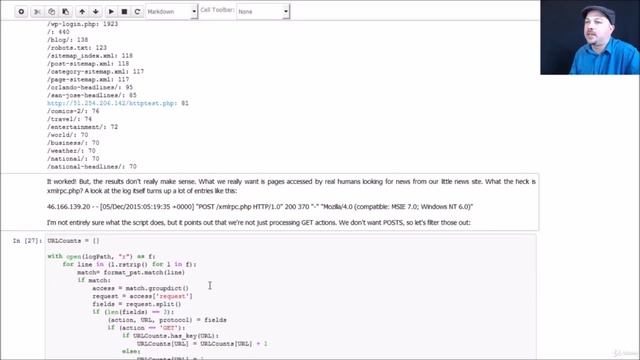Screen dimensions: 640x360
Task: Select the In [27] code cell prompt
Action: (x=27, y=241)
